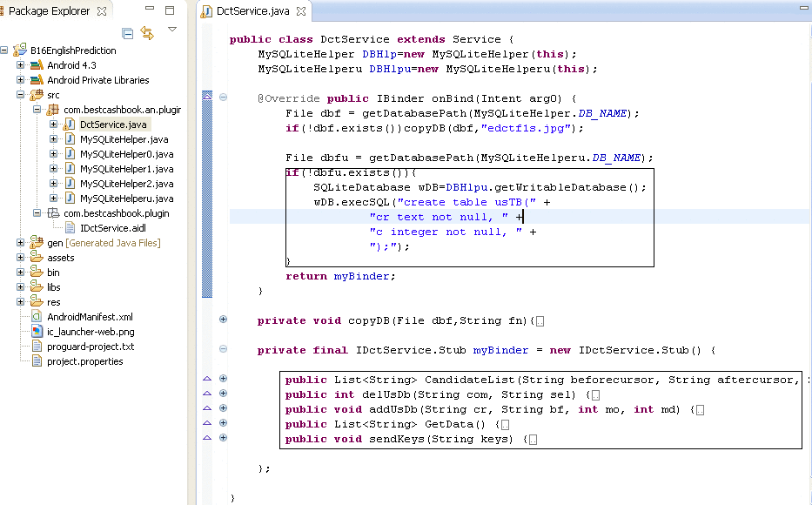This screenshot has width=812, height=505.
Task: Click the Android Private Libraries icon
Action: click(37, 80)
